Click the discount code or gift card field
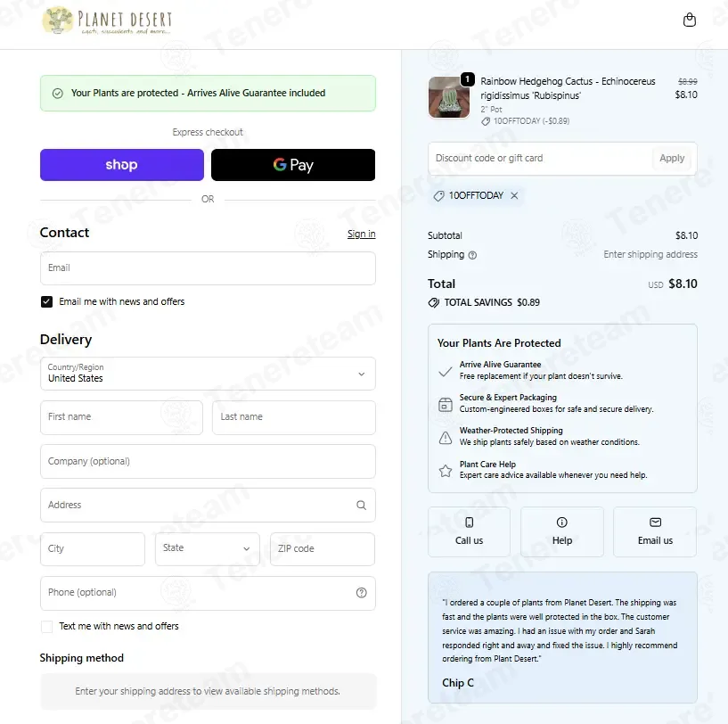The height and width of the screenshot is (724, 728). (538, 159)
